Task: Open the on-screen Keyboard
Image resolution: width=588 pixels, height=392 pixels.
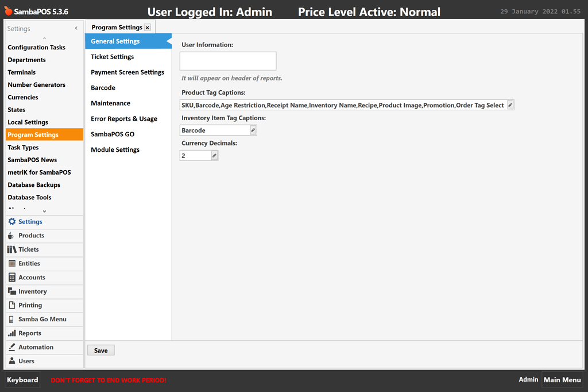Action: tap(22, 380)
